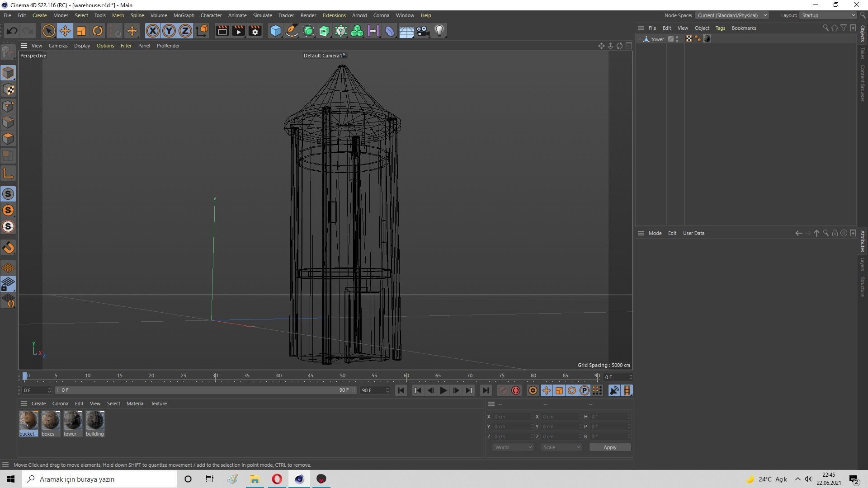Toggle tower object visibility dots
Screen dimensions: 868x488
[677, 39]
